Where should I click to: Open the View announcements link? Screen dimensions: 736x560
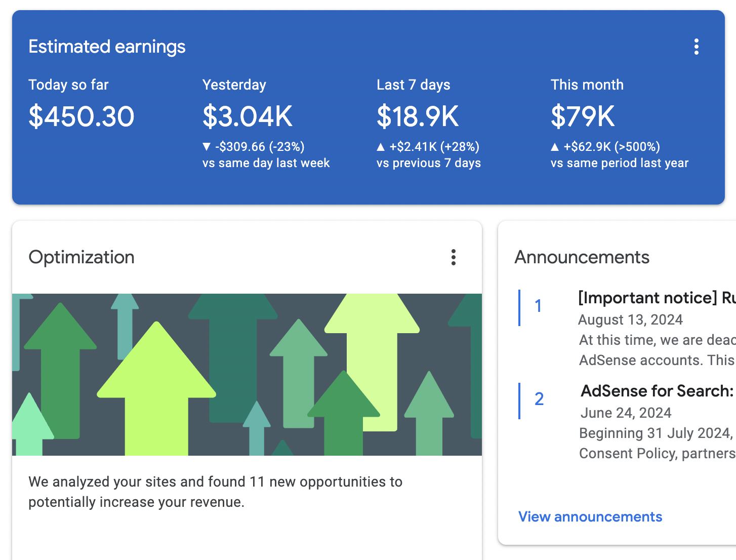590,516
